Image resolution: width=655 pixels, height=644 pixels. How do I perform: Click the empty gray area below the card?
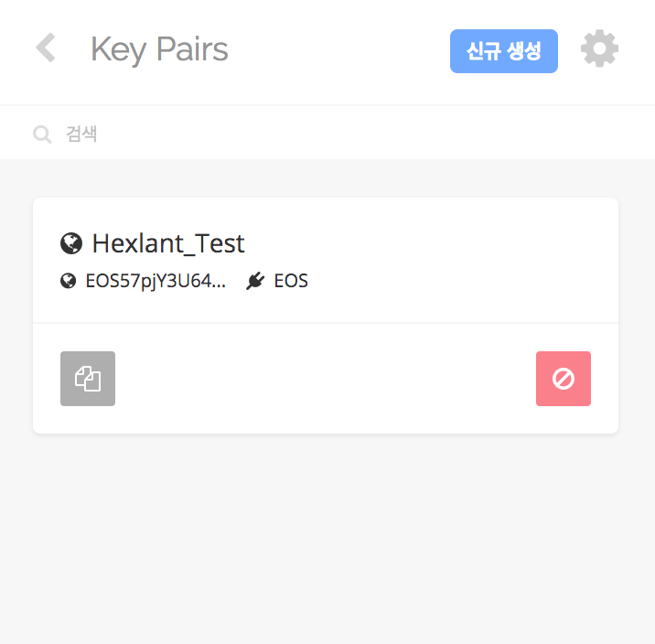coord(326,540)
